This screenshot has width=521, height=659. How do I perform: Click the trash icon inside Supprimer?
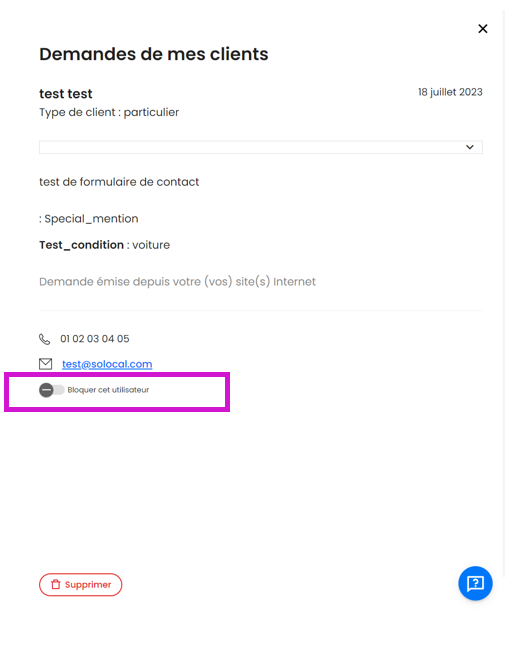(x=55, y=585)
